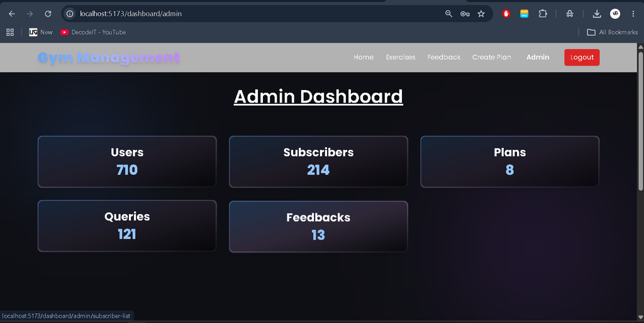Open the apps grid in bookmarks bar

(x=10, y=32)
